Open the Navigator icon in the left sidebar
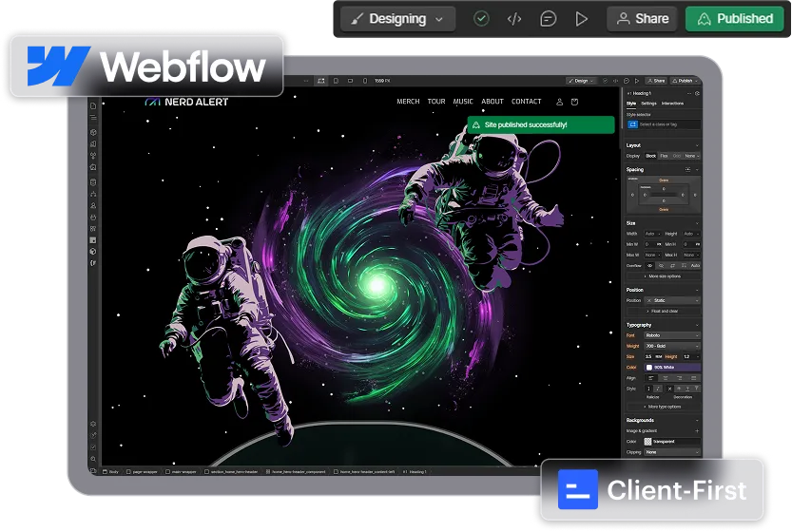Screen dimensions: 792x532 point(93,117)
